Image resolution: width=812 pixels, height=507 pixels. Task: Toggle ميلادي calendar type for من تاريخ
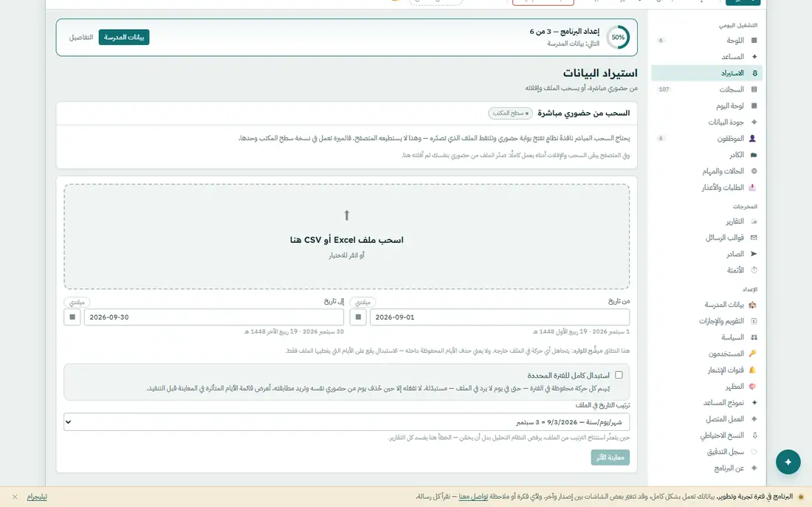tap(363, 302)
